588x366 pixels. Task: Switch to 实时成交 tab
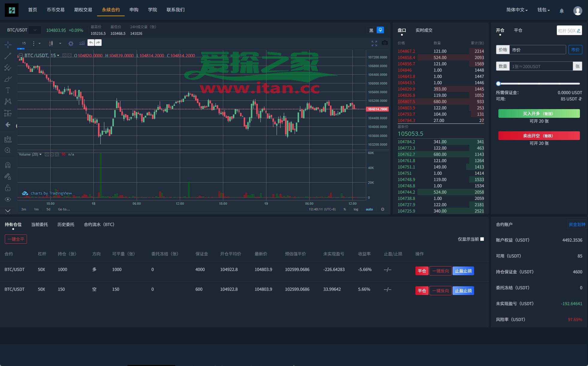424,30
